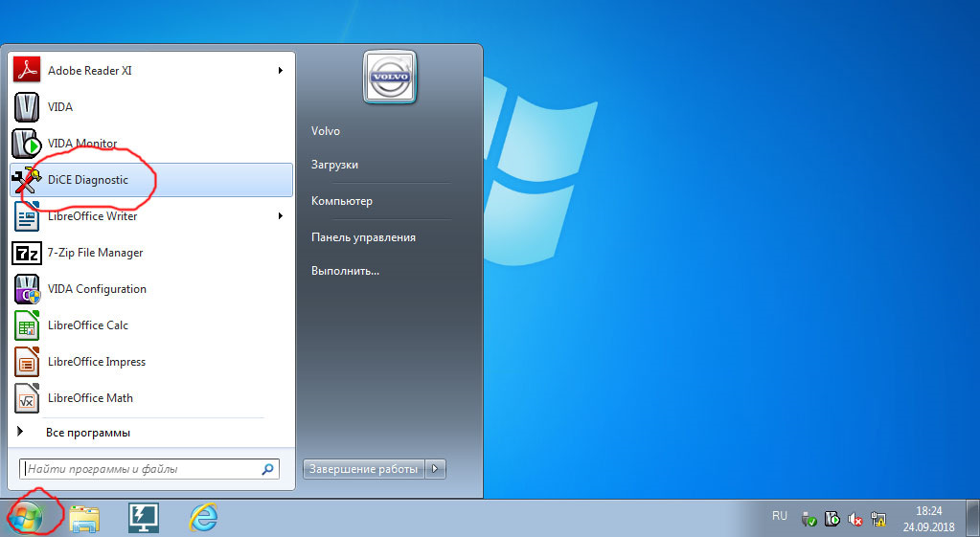Select the LibreOffice Calc label
Screen dimensions: 980x537
coord(88,325)
